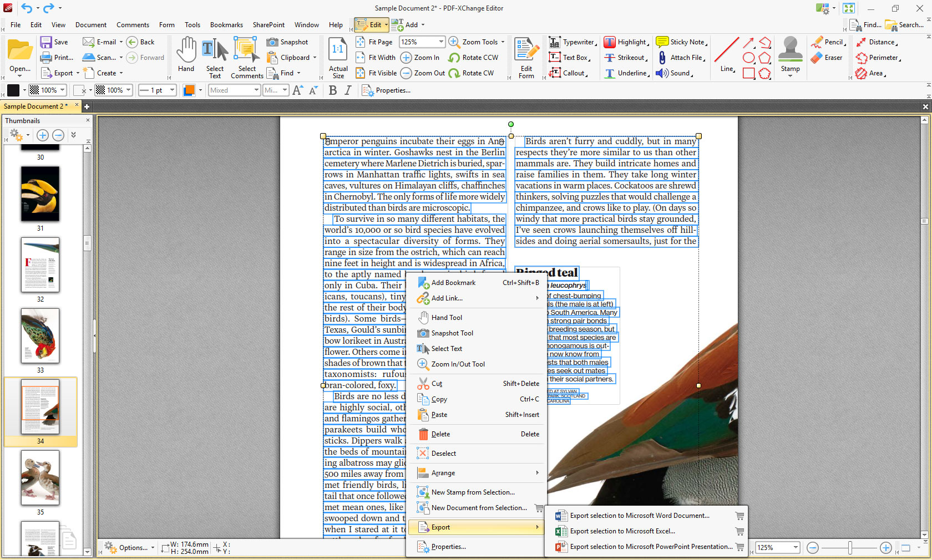The height and width of the screenshot is (560, 932).
Task: Toggle bold text formatting
Action: click(333, 90)
